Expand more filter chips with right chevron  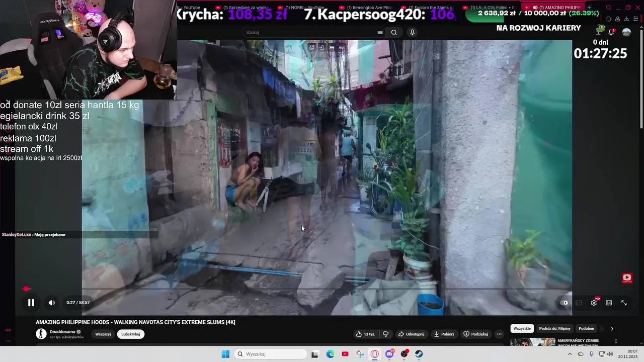click(x=612, y=328)
